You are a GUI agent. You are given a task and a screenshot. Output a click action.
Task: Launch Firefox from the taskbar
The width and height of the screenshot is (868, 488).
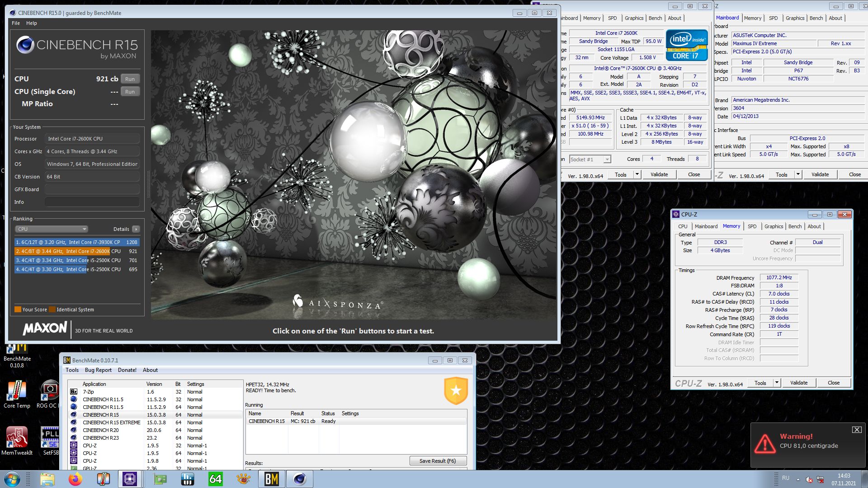coord(75,479)
